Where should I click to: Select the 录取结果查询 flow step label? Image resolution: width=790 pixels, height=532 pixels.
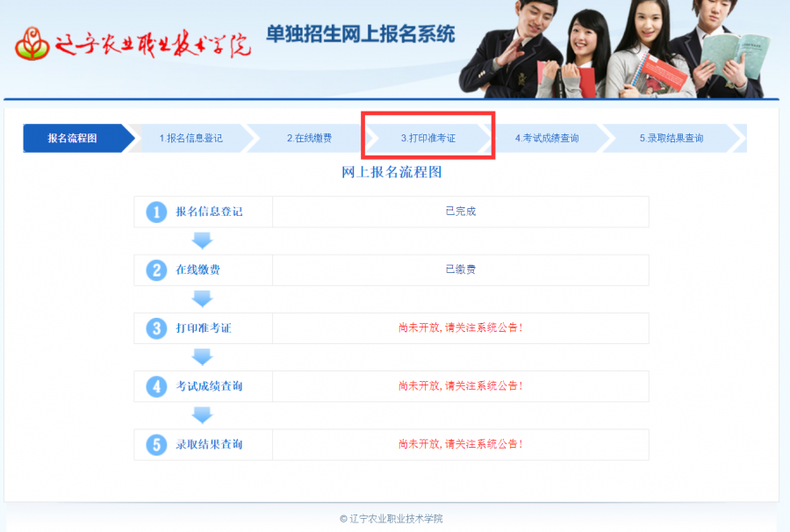tap(209, 444)
